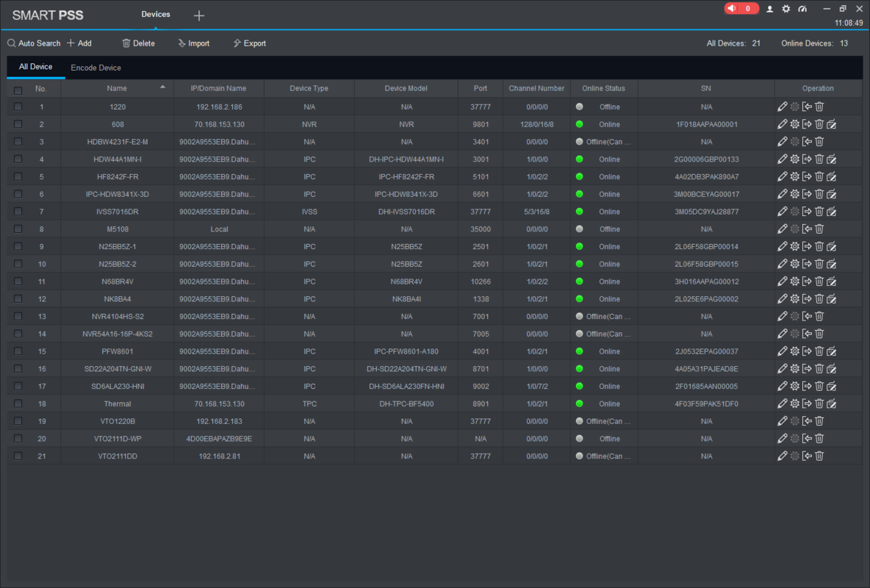Click the Auto Search button
870x588 pixels.
click(34, 43)
